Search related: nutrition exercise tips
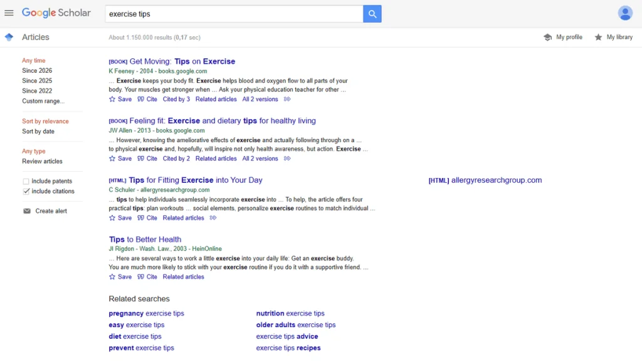 coord(290,313)
